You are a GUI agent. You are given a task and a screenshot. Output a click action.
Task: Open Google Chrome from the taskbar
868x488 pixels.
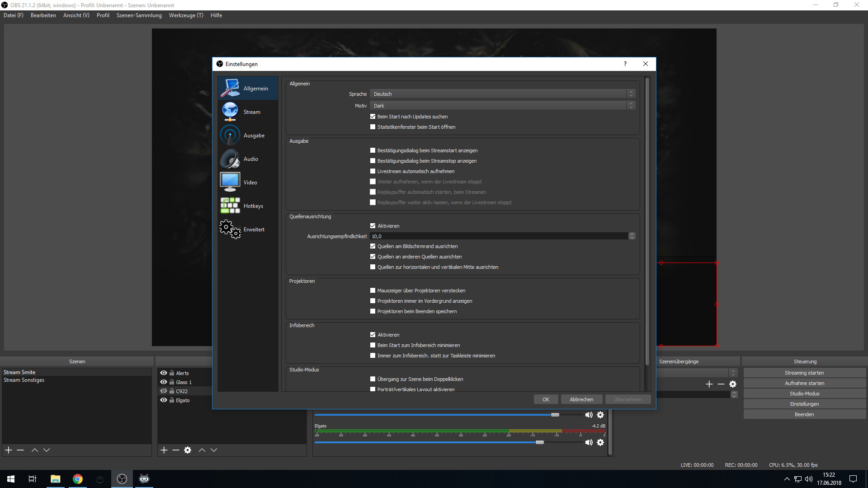click(78, 479)
